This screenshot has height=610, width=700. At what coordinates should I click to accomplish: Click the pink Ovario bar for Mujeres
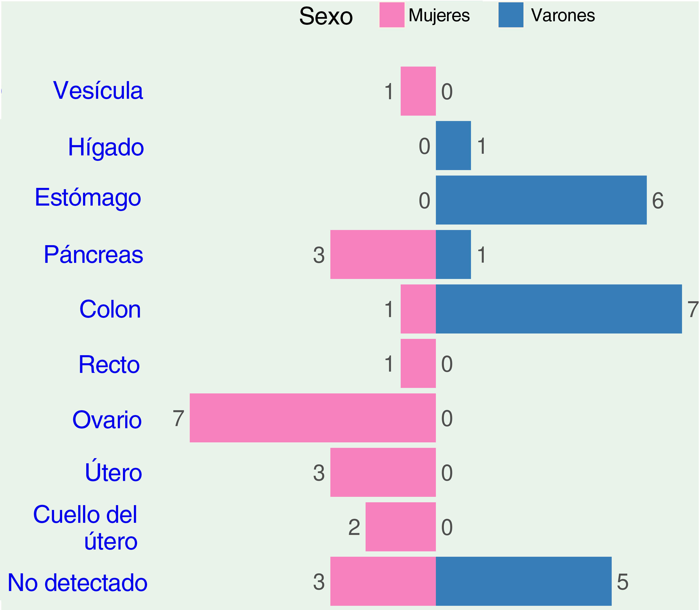click(x=313, y=418)
